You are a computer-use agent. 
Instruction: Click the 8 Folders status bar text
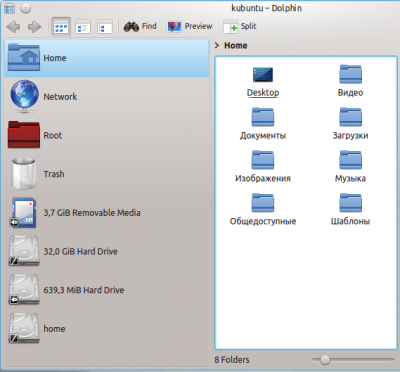tap(232, 360)
